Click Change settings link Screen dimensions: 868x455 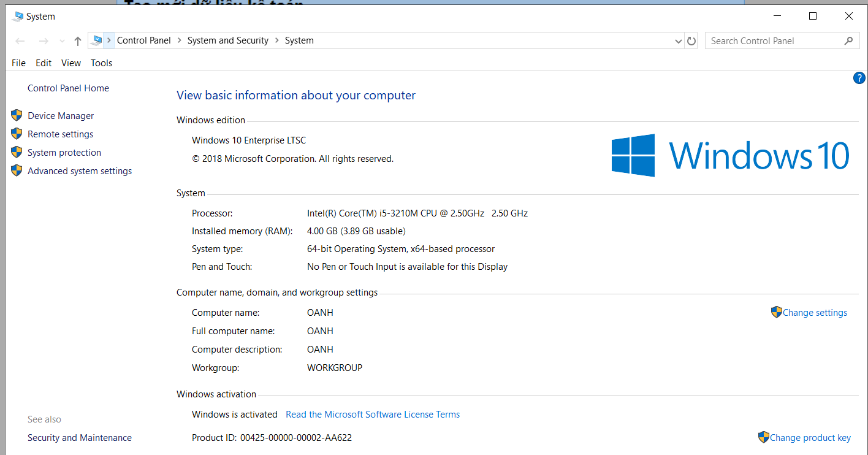(x=815, y=313)
